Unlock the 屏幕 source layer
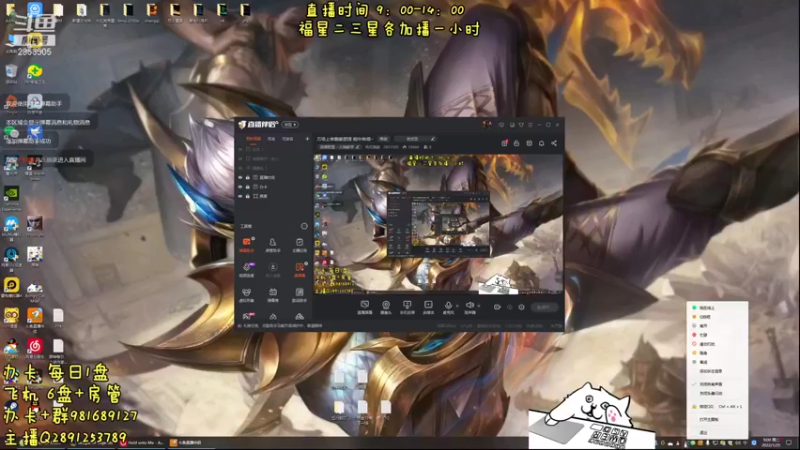The image size is (800, 450). click(248, 196)
